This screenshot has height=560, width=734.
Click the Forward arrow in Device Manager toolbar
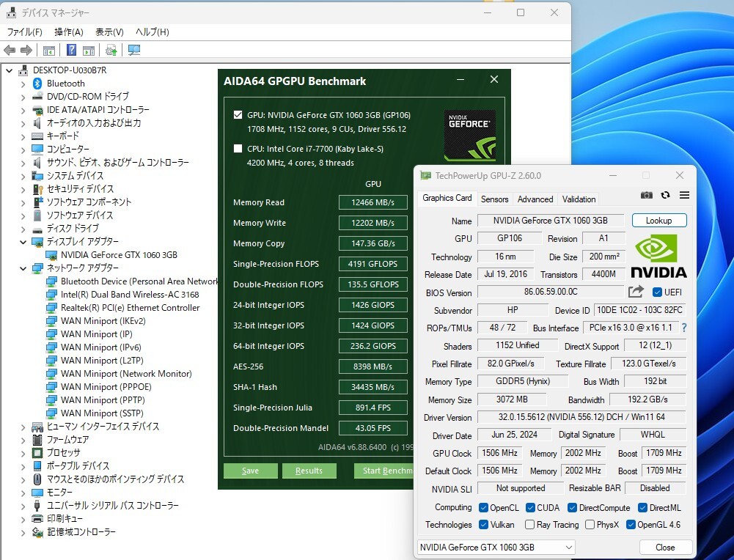26,50
